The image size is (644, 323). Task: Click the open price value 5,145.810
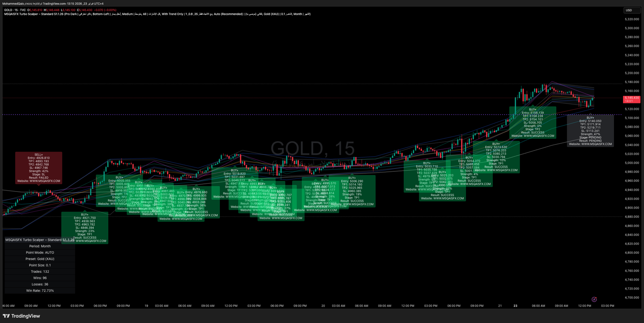[x=35, y=10]
